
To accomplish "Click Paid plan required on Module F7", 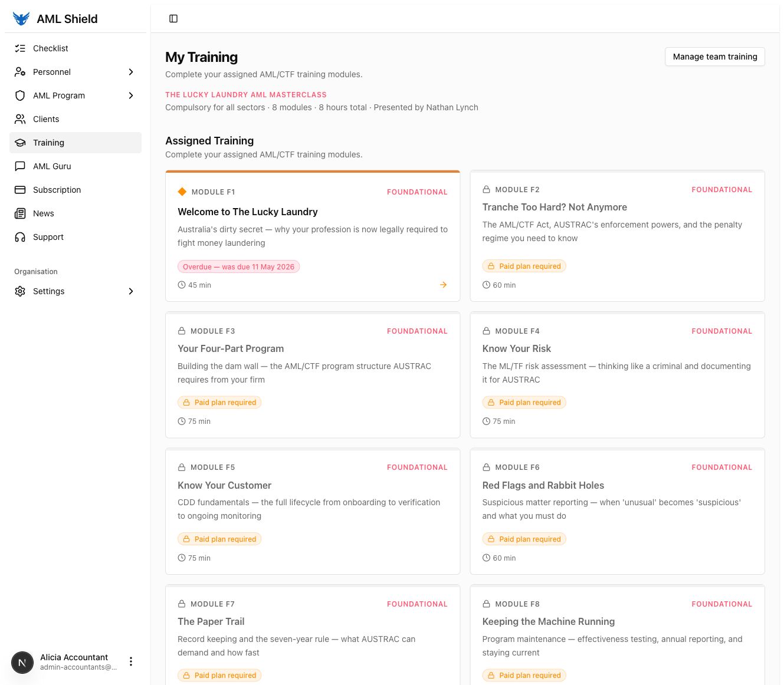I will (x=219, y=675).
